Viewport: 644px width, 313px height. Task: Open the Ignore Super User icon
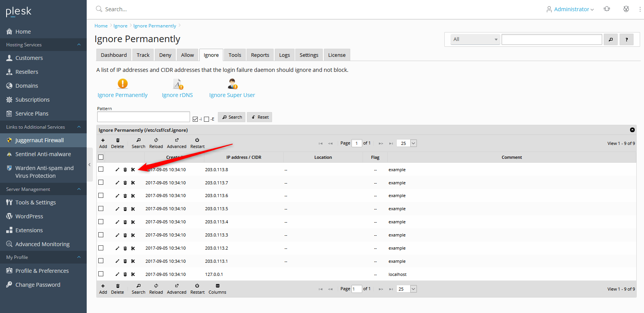232,84
